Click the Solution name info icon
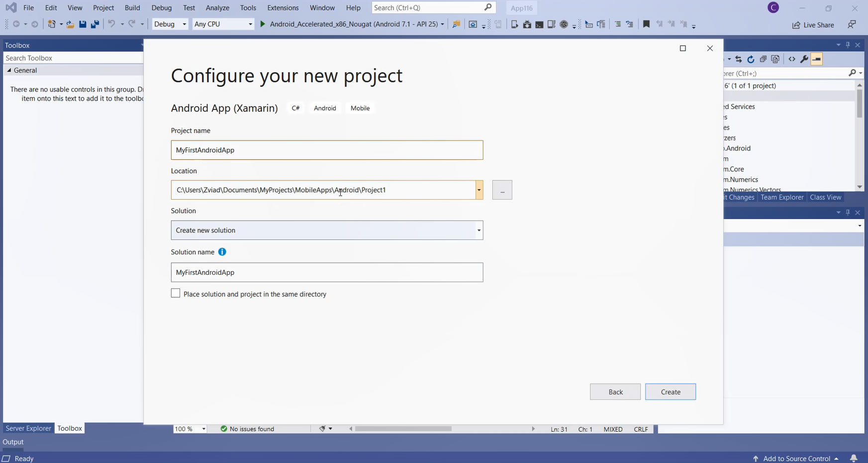The image size is (868, 463). (x=222, y=252)
